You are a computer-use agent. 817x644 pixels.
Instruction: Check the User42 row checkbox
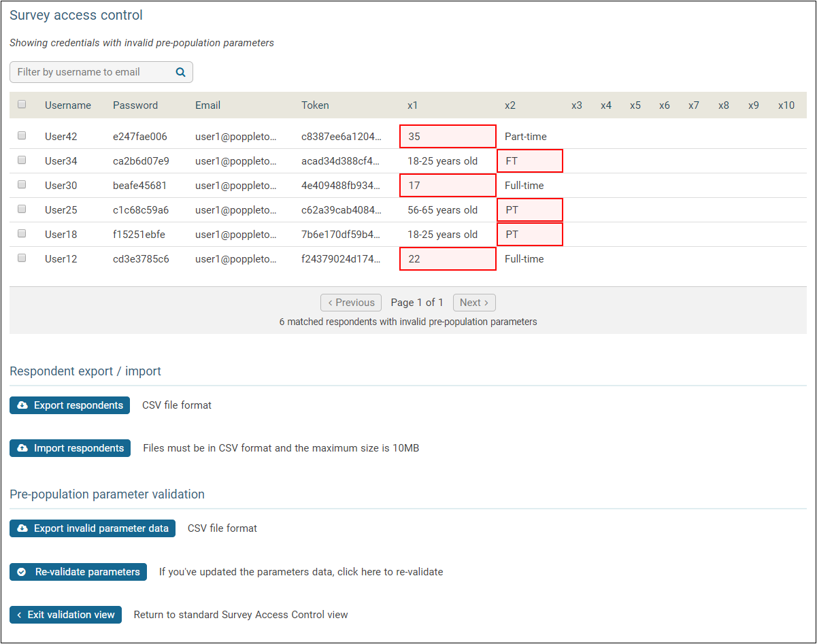click(x=22, y=136)
